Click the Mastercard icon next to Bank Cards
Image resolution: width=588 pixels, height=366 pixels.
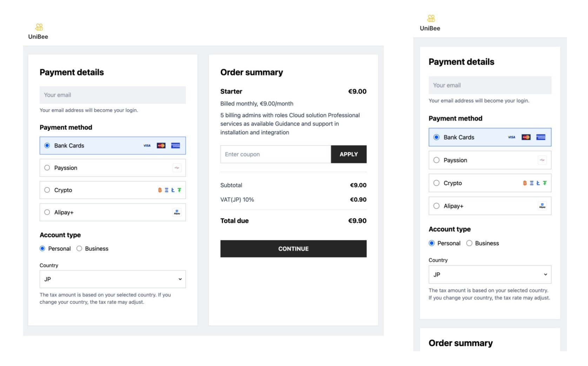pyautogui.click(x=161, y=145)
